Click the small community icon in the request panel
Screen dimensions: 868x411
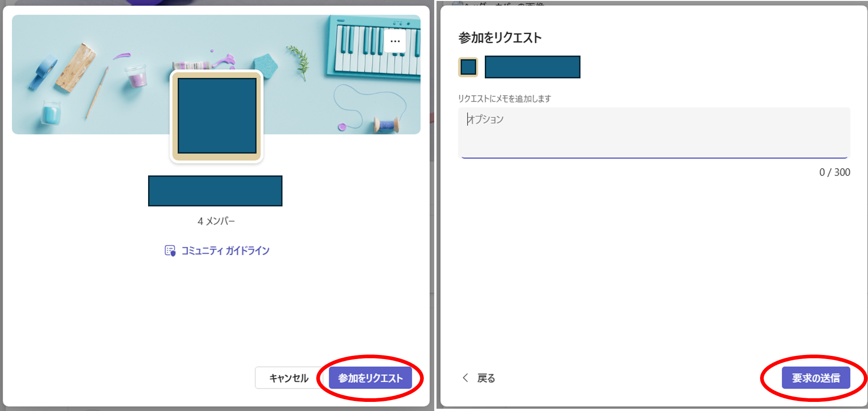point(467,67)
